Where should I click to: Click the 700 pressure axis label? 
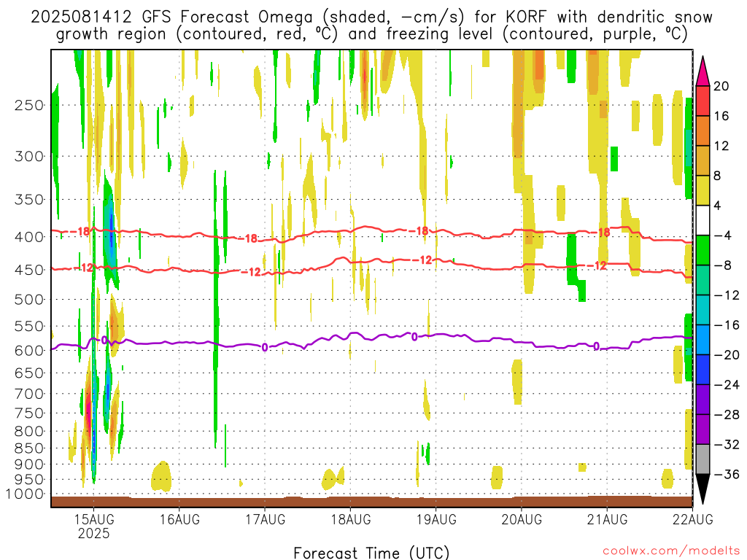coord(29,394)
